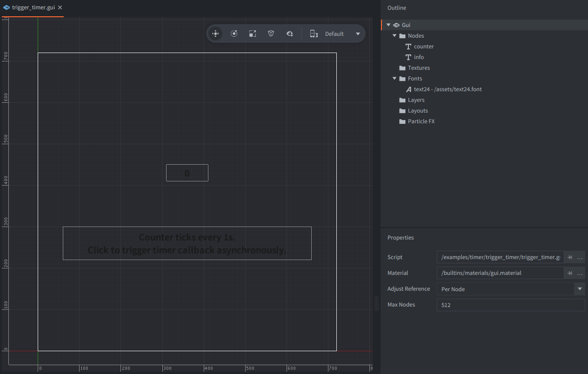The height and width of the screenshot is (374, 588).
Task: Collapse the Fonts folder
Action: coord(394,79)
